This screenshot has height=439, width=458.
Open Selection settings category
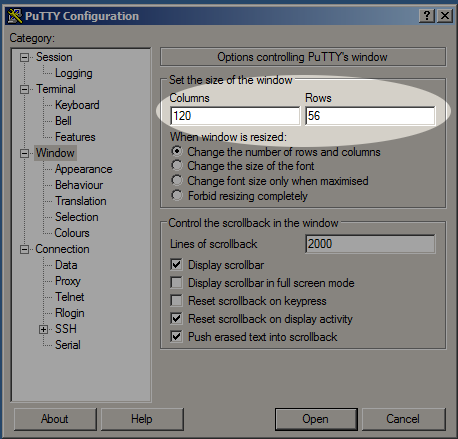point(77,217)
